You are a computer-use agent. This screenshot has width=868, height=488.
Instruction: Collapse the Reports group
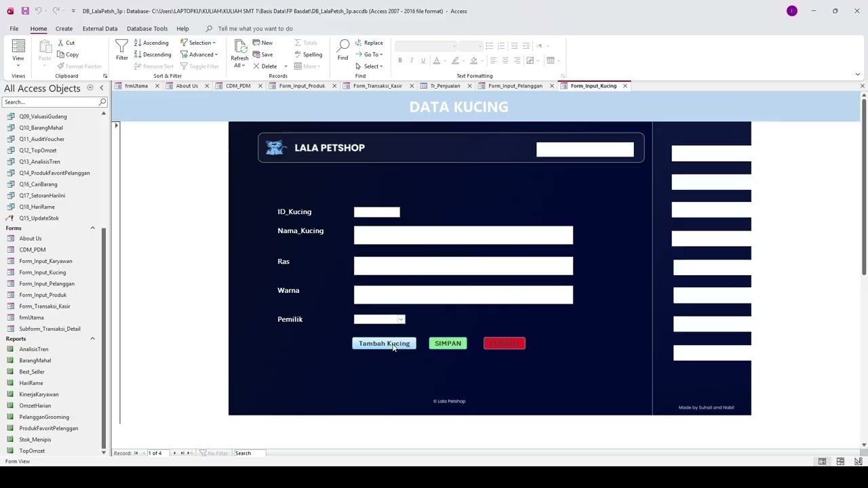pos(92,339)
